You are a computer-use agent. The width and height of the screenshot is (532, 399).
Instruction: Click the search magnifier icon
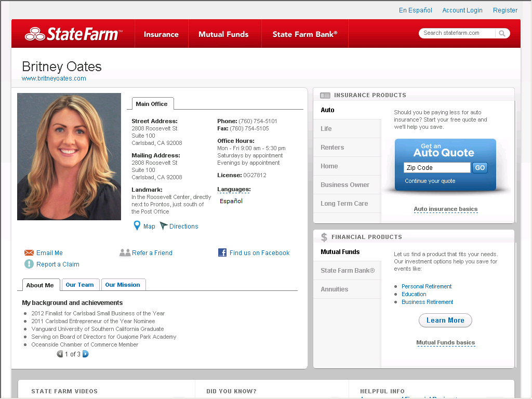pos(502,33)
